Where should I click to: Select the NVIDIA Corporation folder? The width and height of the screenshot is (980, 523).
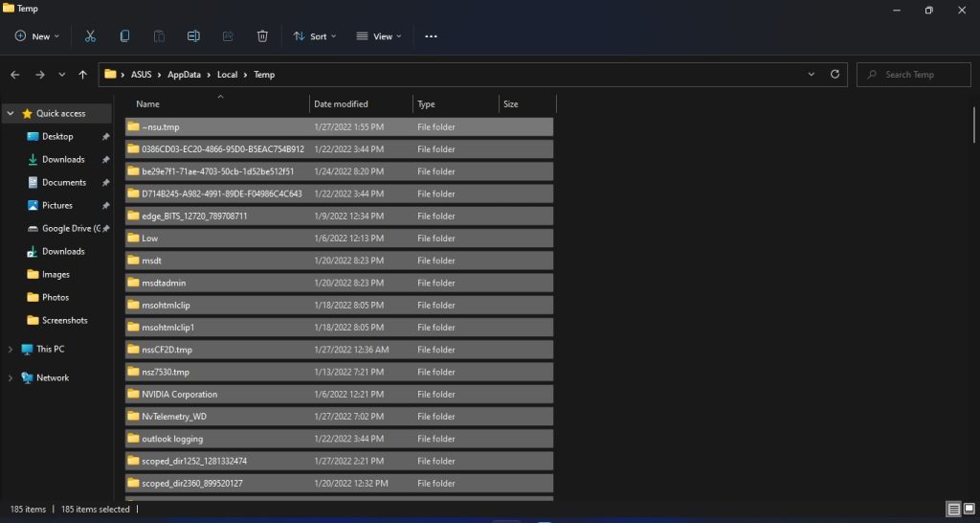(x=339, y=394)
